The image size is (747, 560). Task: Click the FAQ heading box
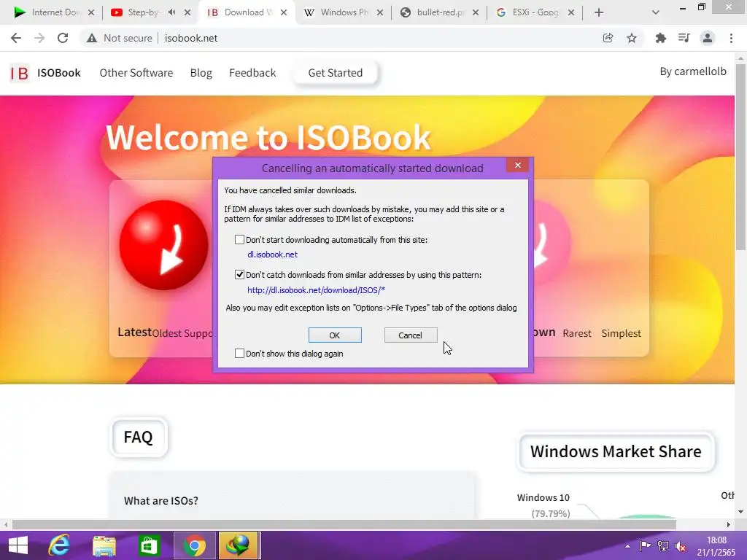pyautogui.click(x=139, y=437)
